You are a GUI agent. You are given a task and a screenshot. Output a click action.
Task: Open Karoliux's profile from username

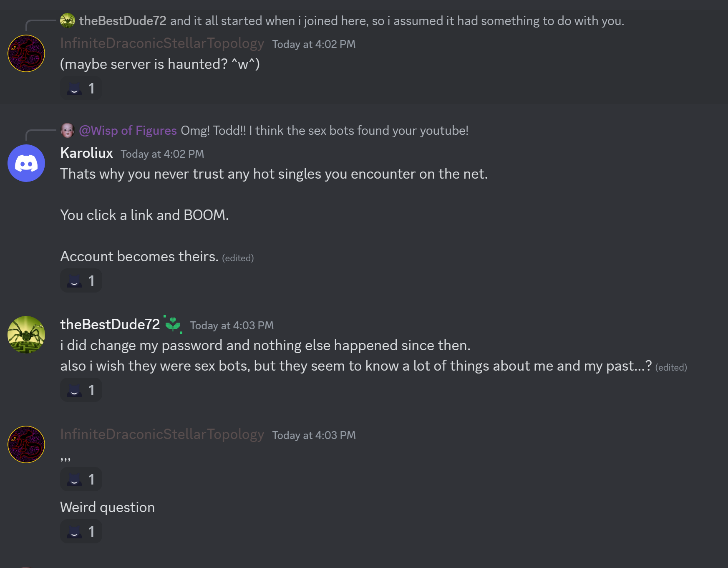pyautogui.click(x=86, y=153)
